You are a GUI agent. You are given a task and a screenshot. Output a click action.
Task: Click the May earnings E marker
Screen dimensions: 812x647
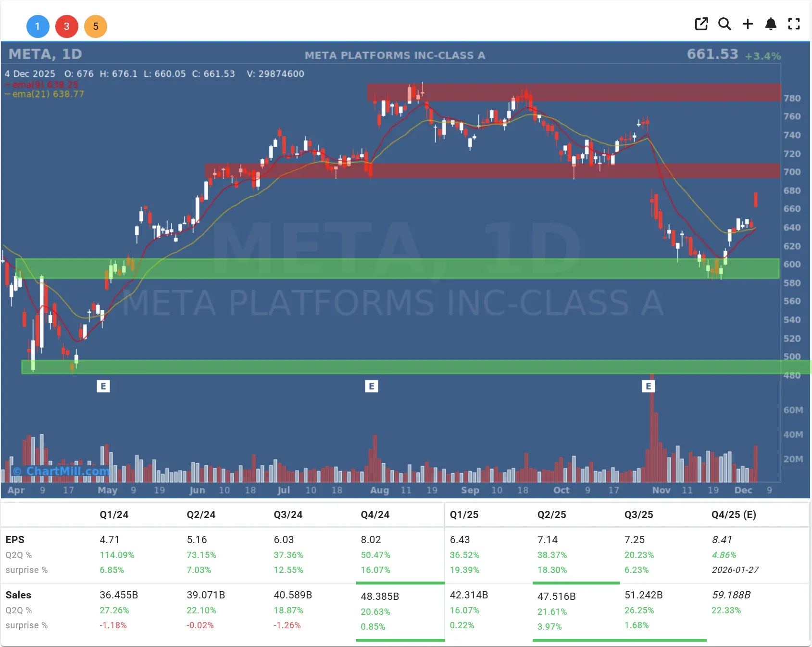103,386
